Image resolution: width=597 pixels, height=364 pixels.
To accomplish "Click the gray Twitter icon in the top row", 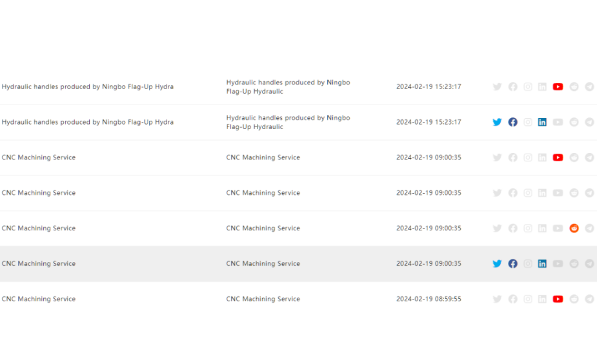I will pyautogui.click(x=497, y=86).
